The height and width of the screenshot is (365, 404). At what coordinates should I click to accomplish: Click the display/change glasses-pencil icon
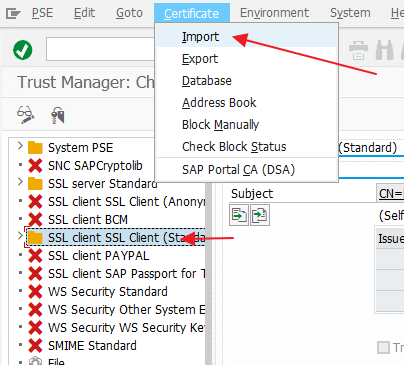click(26, 115)
